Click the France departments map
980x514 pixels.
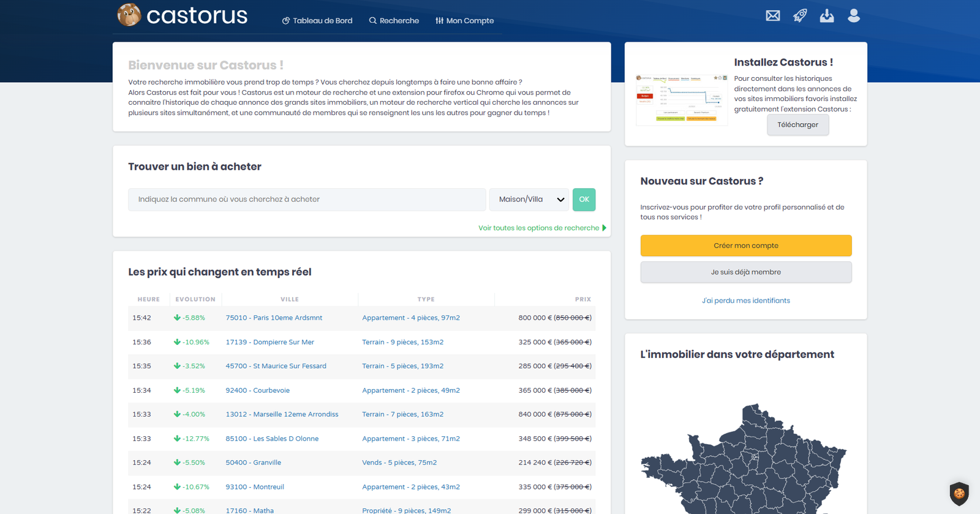[x=744, y=459]
